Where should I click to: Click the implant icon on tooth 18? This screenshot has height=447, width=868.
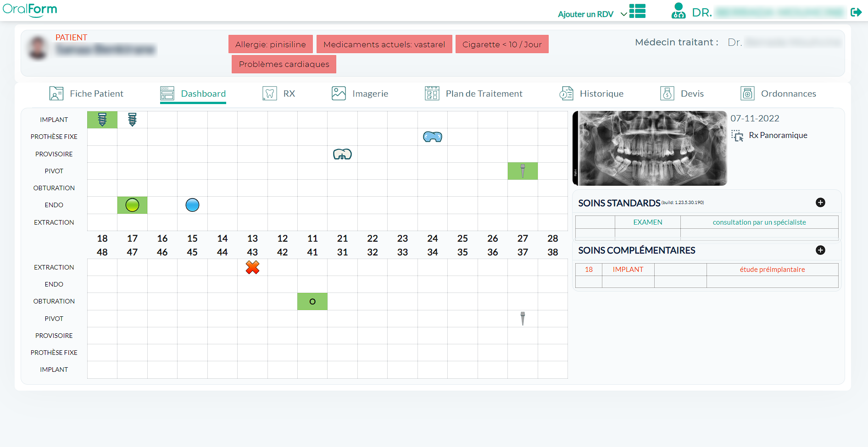point(102,120)
